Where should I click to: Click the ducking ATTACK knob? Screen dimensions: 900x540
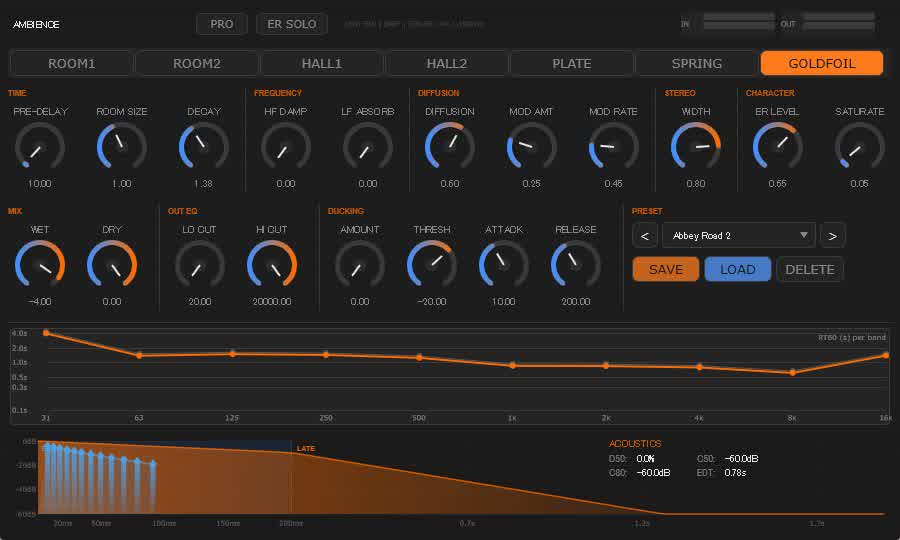(503, 265)
